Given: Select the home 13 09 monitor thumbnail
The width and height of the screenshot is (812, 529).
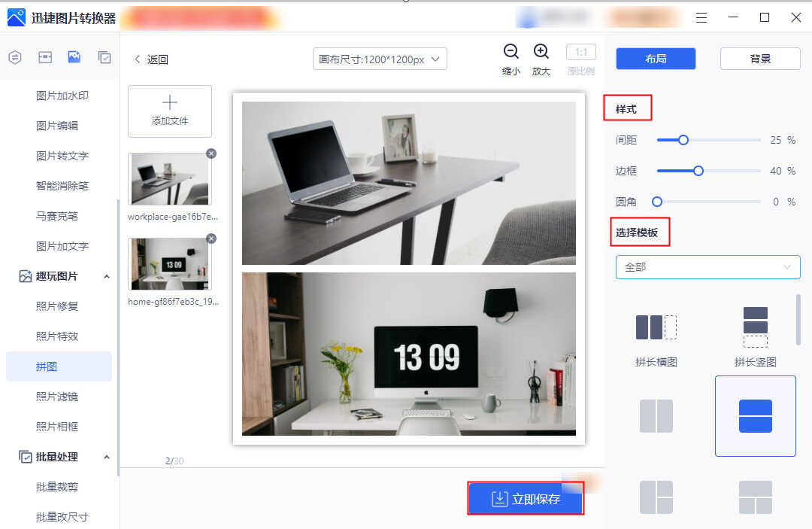Looking at the screenshot, I should click(x=170, y=263).
